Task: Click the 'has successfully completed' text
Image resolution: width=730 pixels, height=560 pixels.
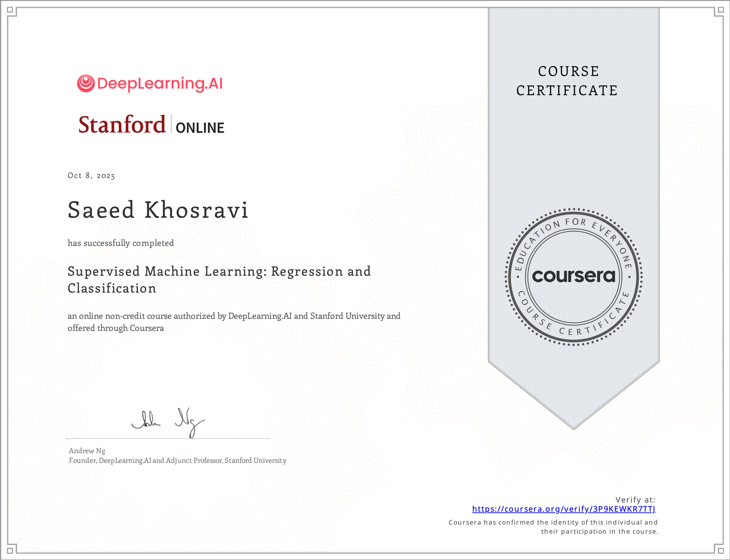Action: point(121,243)
